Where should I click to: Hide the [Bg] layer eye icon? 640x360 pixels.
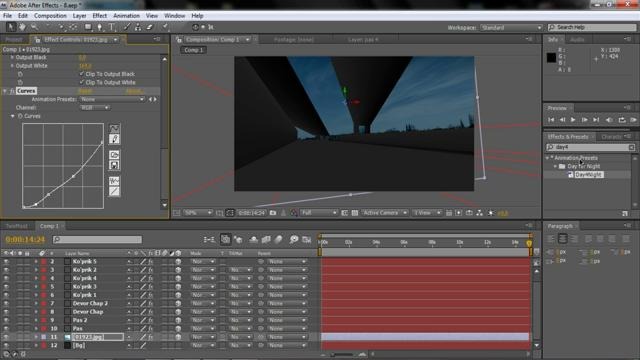(x=6, y=345)
